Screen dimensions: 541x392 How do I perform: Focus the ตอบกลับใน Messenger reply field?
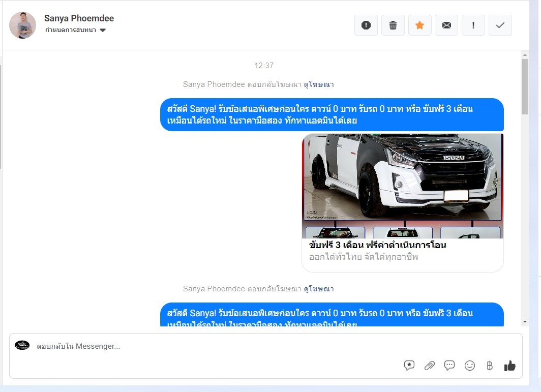click(203, 346)
